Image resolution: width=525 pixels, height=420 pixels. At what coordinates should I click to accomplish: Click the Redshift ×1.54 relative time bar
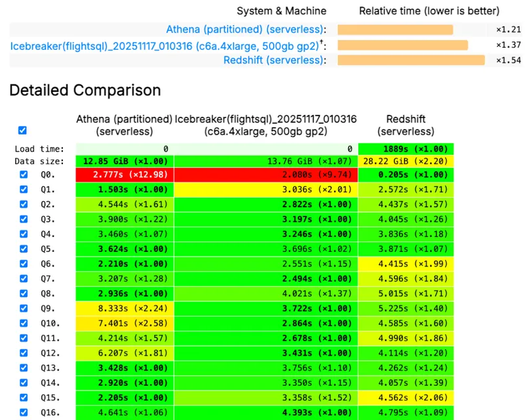(411, 60)
